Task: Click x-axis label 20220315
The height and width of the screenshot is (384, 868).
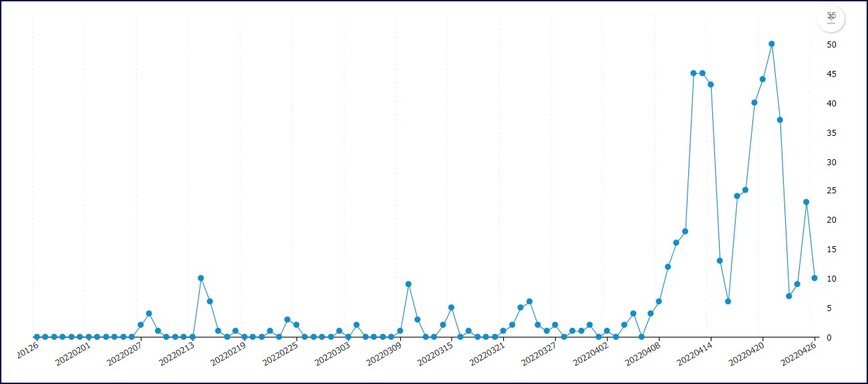Action: (436, 353)
